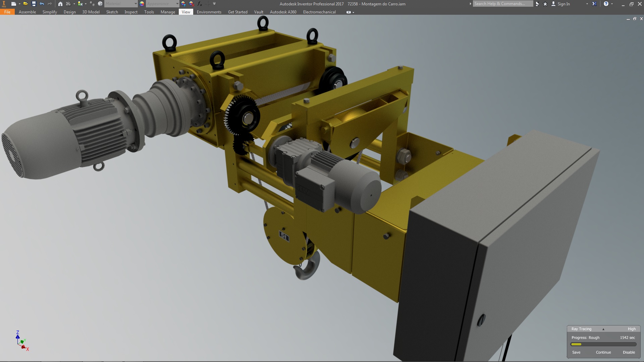Collapse the Ray Tracing panel arrow
This screenshot has height=362, width=644.
[x=603, y=329]
